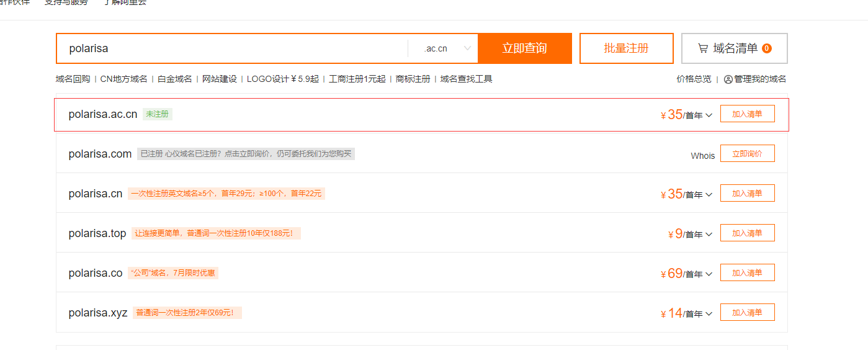
Task: Click the orange 0 cart count badge
Action: tap(767, 48)
